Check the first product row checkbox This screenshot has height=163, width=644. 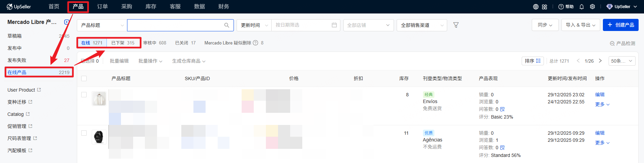point(84,95)
